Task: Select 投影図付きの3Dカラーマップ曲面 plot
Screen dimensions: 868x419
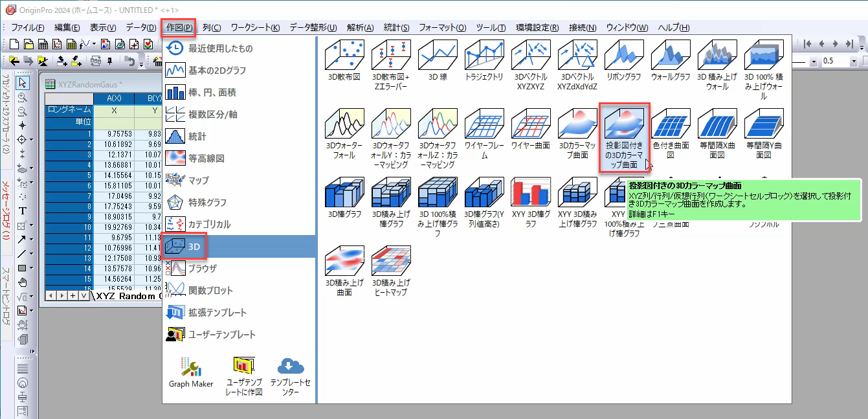Action: coord(624,137)
